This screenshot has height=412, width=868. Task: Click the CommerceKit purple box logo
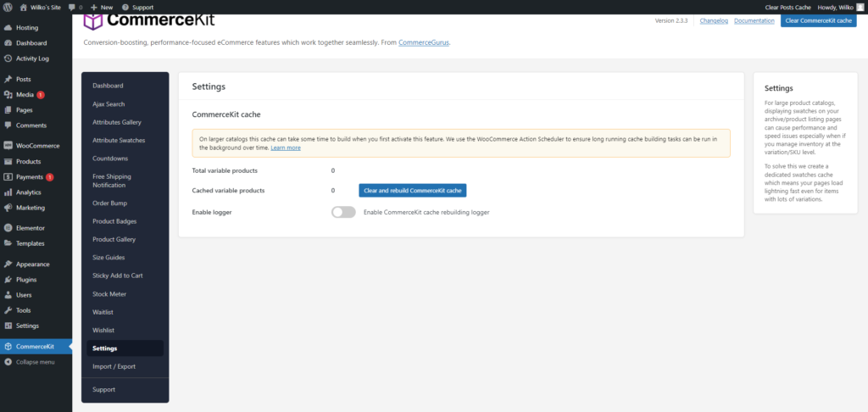(x=92, y=21)
